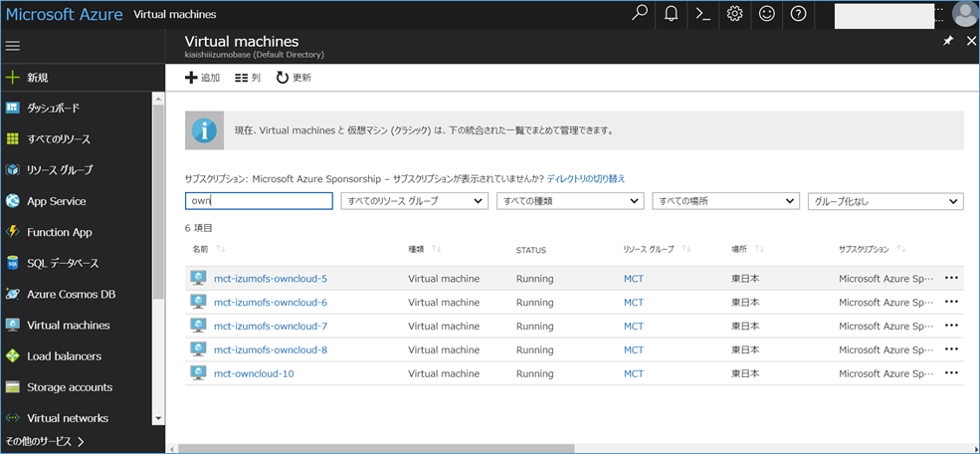Open Storage accounts in sidebar
Screen dimensions: 980x454
coord(69,387)
